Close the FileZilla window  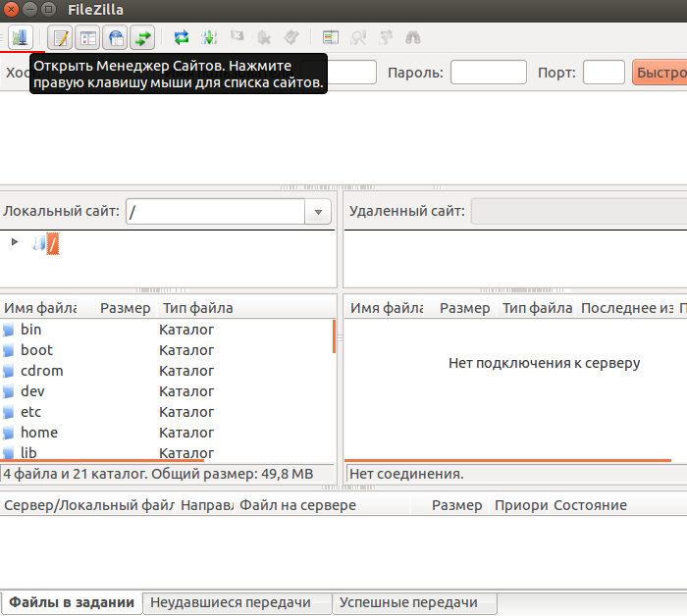click(11, 9)
